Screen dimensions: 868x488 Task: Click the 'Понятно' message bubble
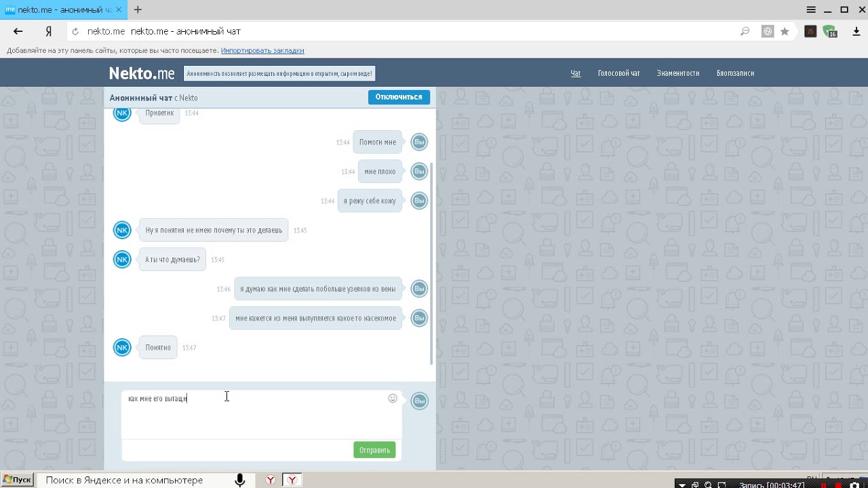point(158,348)
